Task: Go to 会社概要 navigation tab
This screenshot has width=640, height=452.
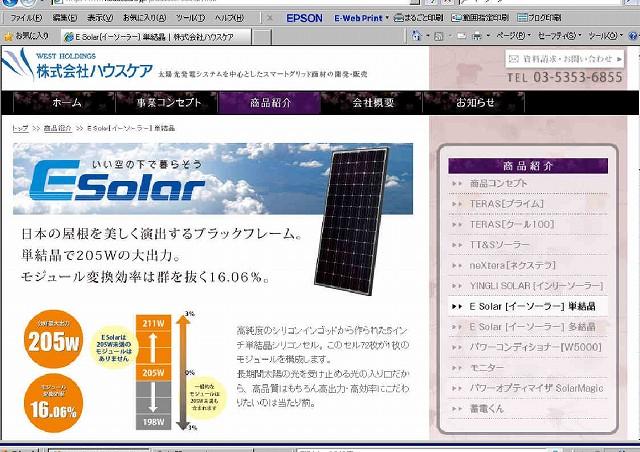Action: click(x=372, y=102)
